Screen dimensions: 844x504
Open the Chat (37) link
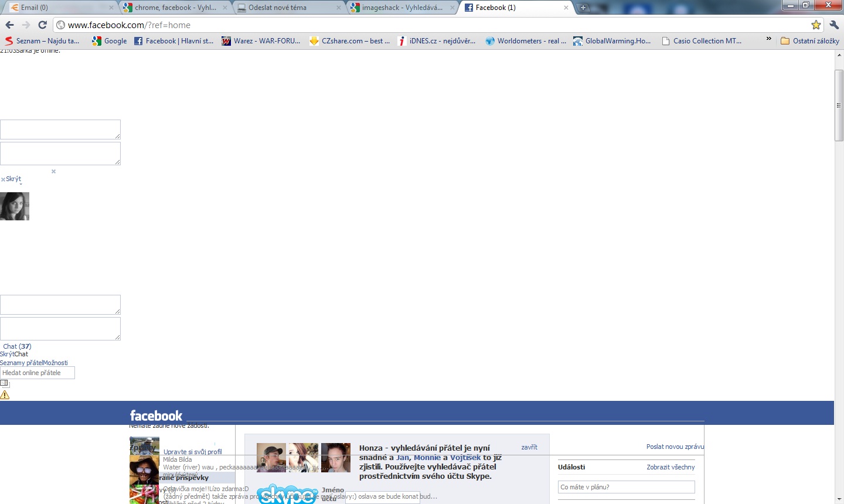click(x=17, y=346)
